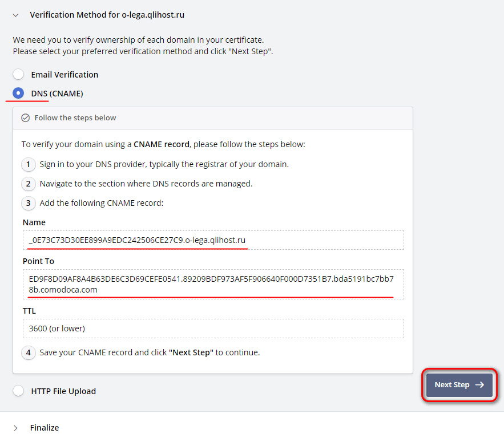This screenshot has height=442, width=504.
Task: Click the 'Email Verification' label text
Action: 64,75
